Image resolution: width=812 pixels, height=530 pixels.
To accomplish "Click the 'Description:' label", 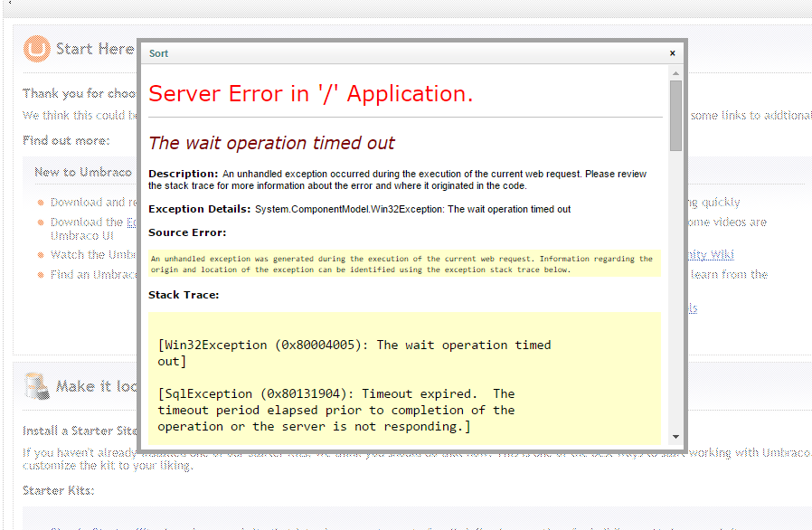I will click(x=184, y=174).
